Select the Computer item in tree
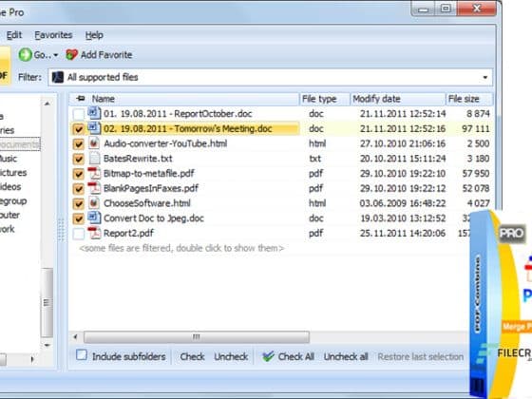Image resolution: width=532 pixels, height=399 pixels. tap(9, 215)
